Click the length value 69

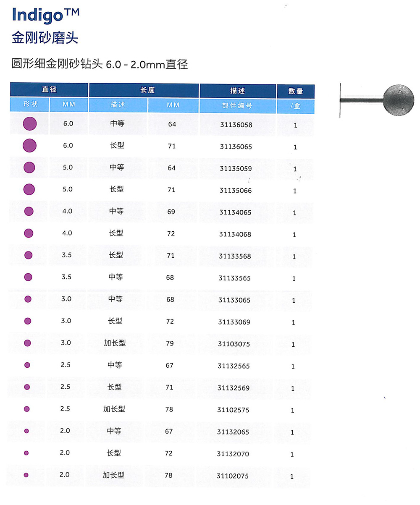pos(171,212)
